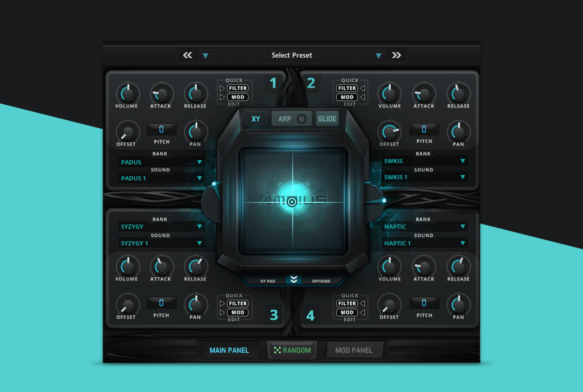Open layer 3 SYZYGY 1 sound dropdown
Screen dimensions: 583x392
click(x=161, y=244)
